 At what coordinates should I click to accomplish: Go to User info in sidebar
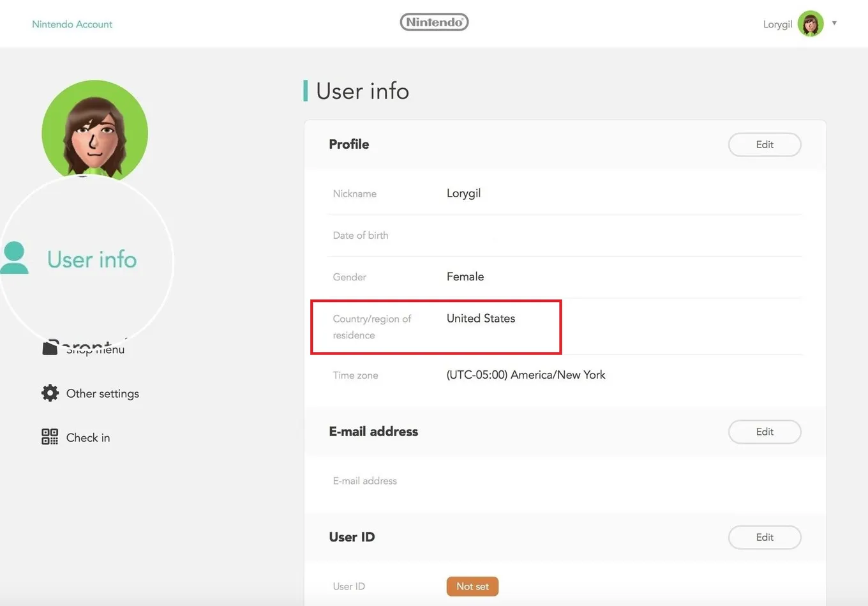(x=92, y=259)
